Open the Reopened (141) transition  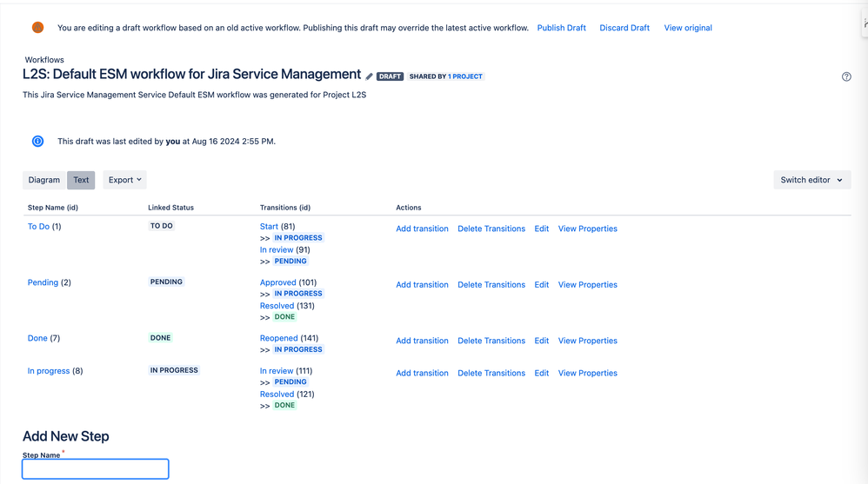[279, 338]
